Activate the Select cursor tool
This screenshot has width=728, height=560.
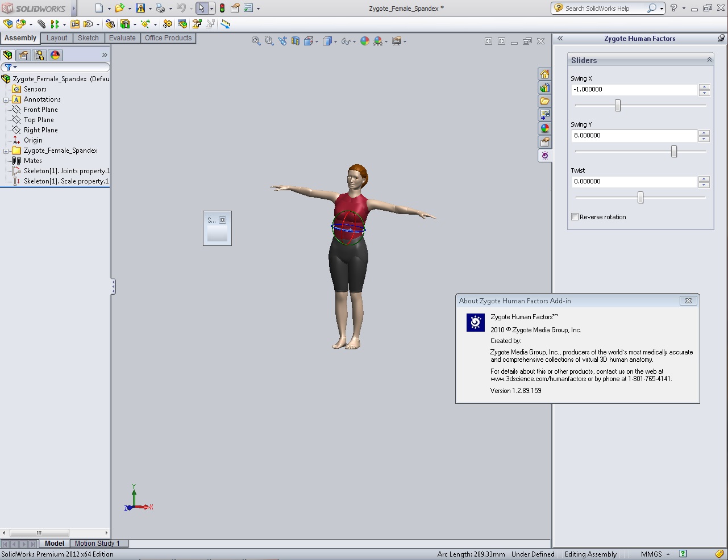pos(201,8)
